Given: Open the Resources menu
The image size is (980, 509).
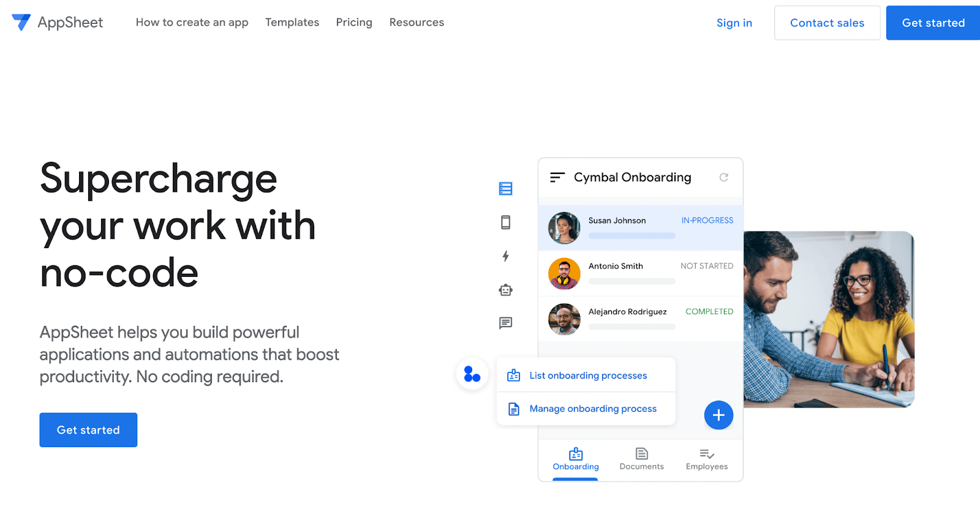Looking at the screenshot, I should coord(417,23).
